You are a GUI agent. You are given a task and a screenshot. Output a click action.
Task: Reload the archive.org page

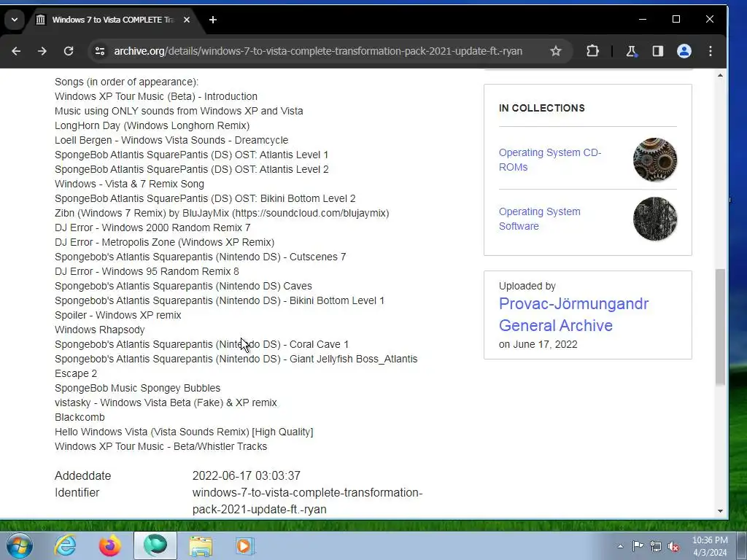[x=69, y=51]
